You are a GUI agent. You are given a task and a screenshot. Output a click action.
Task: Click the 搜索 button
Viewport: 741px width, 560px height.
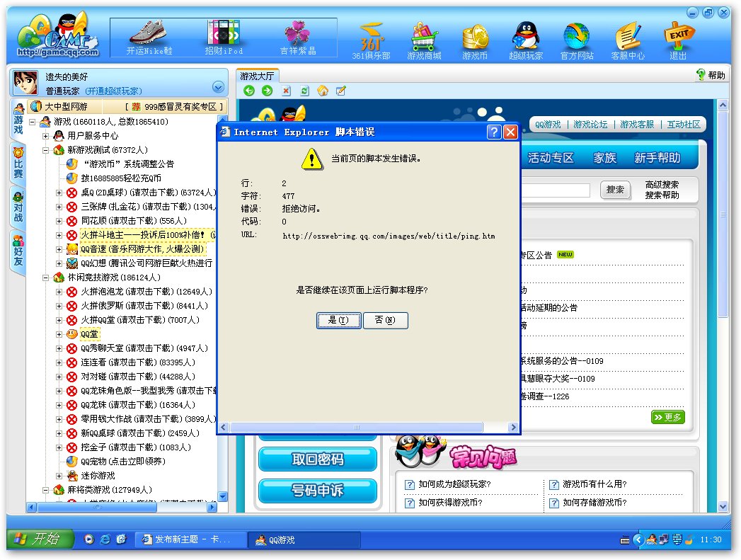615,190
